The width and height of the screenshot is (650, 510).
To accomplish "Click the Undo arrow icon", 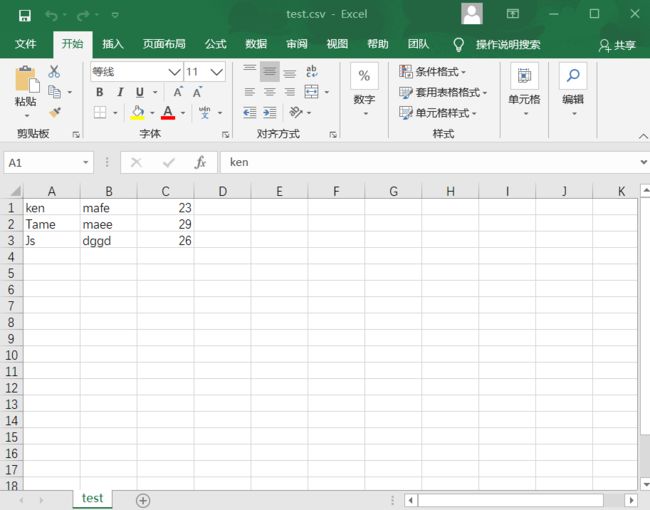I will pos(51,16).
